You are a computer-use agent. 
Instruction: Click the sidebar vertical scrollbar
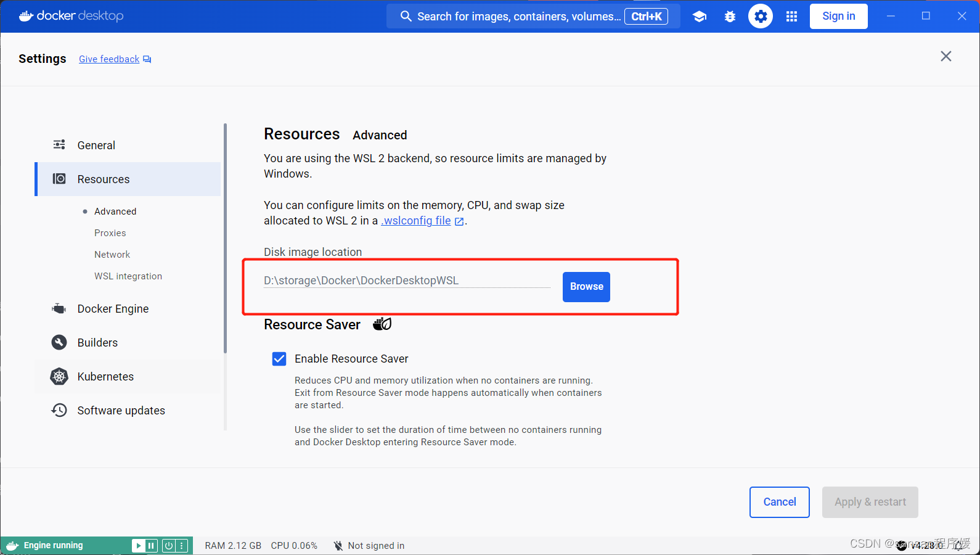(225, 238)
